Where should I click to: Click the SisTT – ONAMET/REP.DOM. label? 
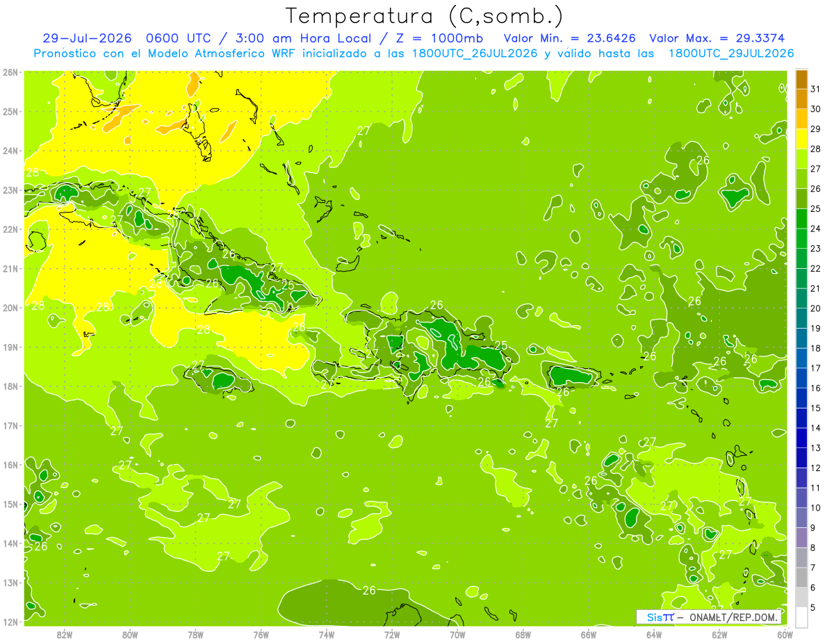[x=708, y=617]
